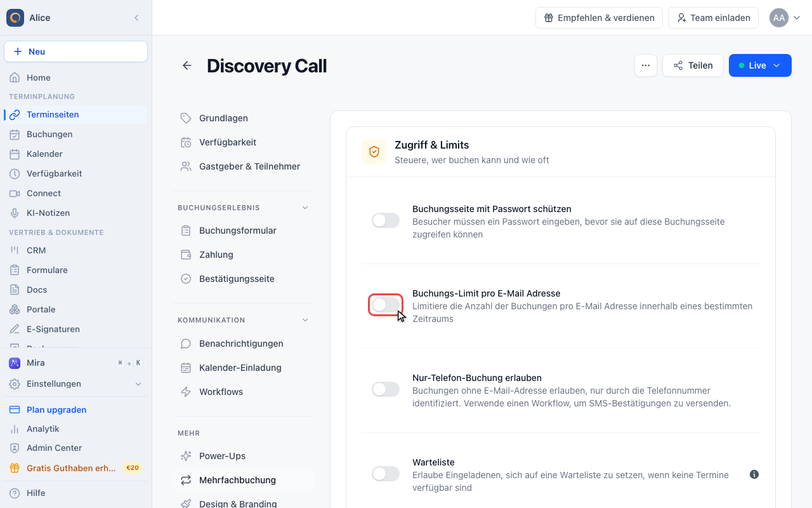Open the Mehrfachbuchung tab
This screenshot has height=508, width=812.
pyautogui.click(x=244, y=480)
